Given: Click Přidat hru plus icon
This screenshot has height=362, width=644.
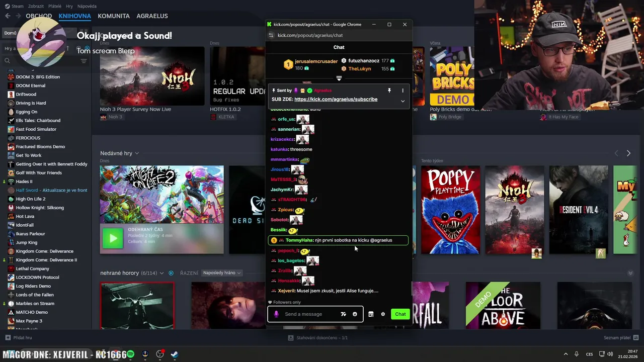Looking at the screenshot, I should pos(8,338).
